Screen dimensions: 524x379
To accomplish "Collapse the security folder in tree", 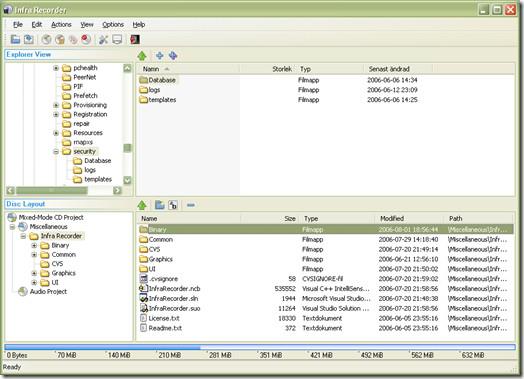I will [56, 151].
